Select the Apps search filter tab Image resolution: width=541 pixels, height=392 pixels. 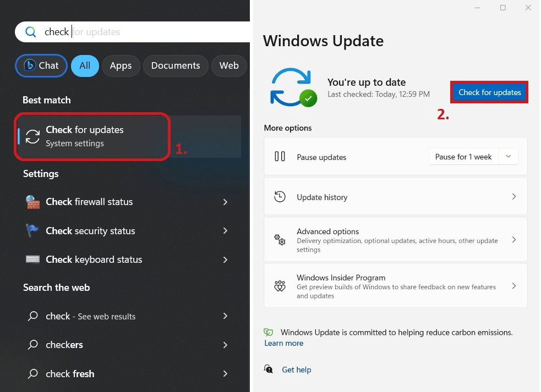click(x=121, y=65)
